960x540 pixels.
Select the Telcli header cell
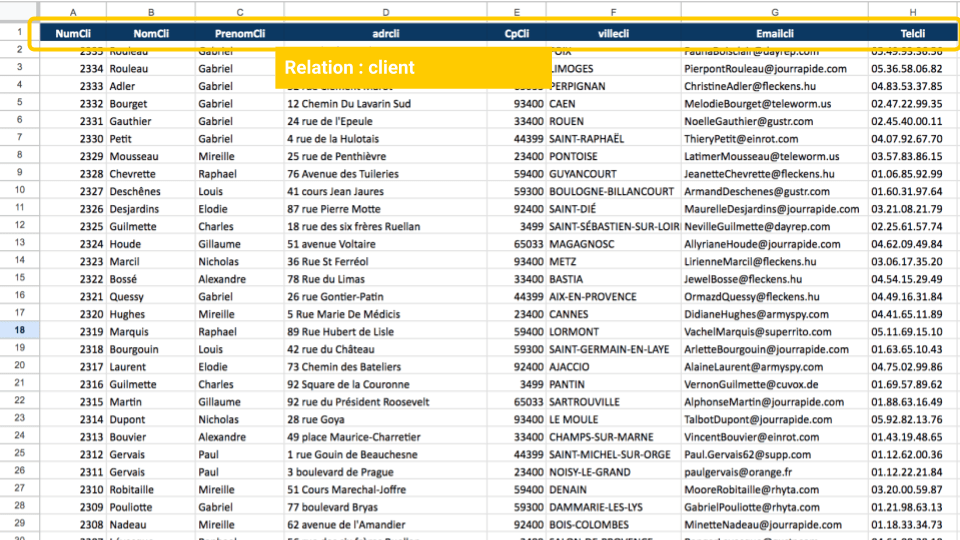[x=912, y=33]
